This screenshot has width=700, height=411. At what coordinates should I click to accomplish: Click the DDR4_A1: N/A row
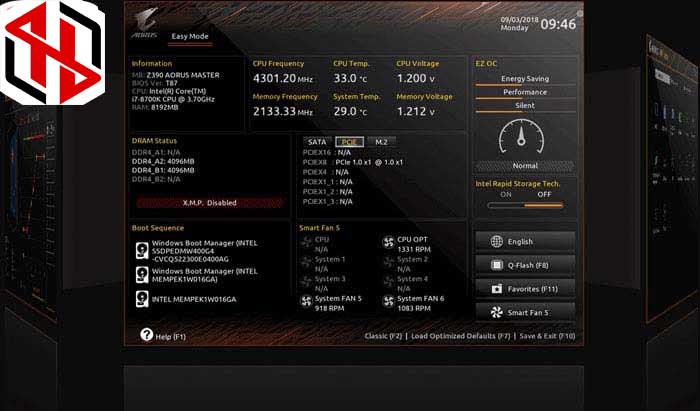(156, 153)
